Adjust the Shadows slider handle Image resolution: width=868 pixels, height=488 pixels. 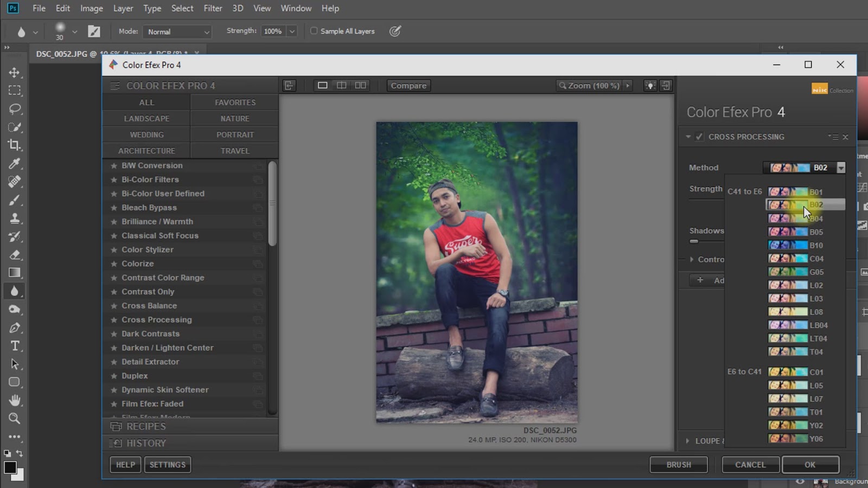tap(694, 241)
